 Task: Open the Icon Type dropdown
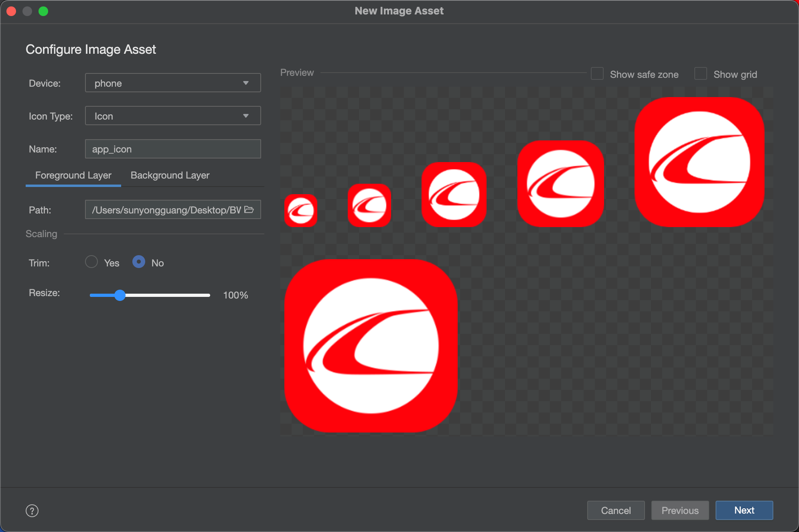pyautogui.click(x=173, y=116)
